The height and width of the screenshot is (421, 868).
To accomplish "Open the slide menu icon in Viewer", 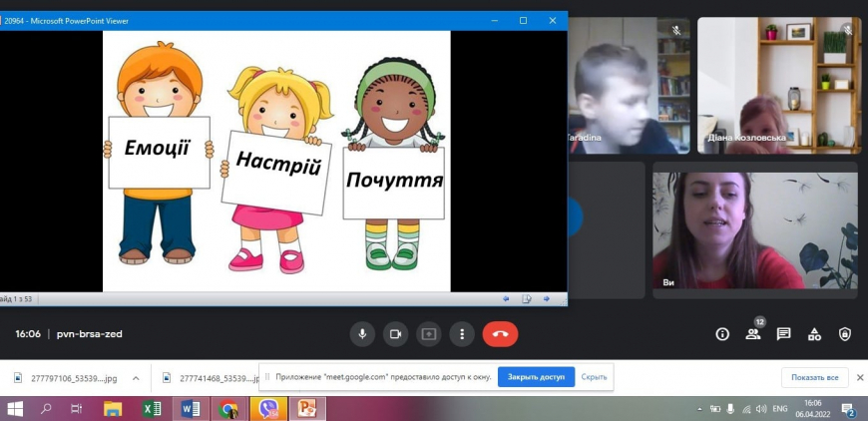I will click(526, 298).
